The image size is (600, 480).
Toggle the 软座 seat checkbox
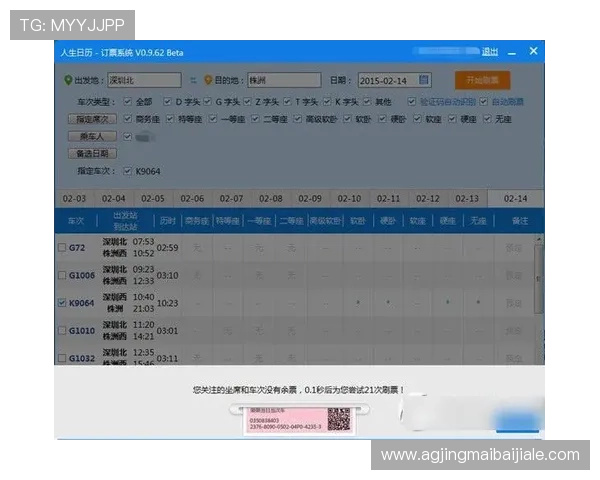417,119
